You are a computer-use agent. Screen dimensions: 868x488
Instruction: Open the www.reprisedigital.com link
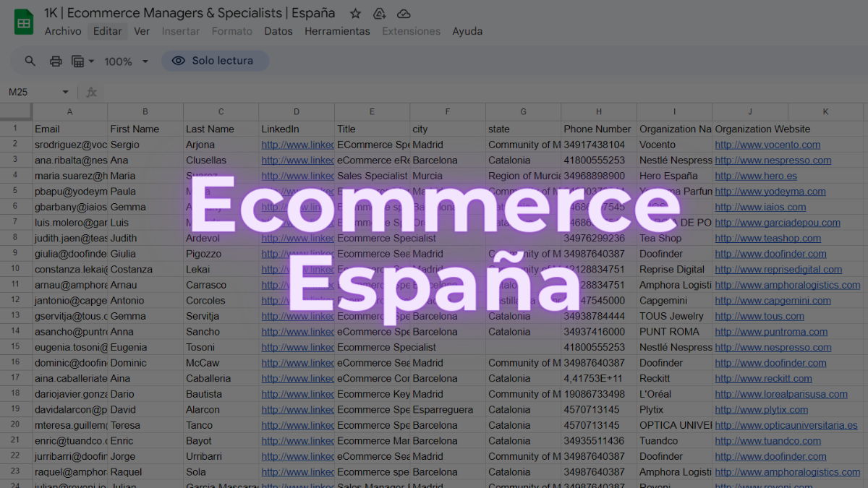(x=778, y=269)
